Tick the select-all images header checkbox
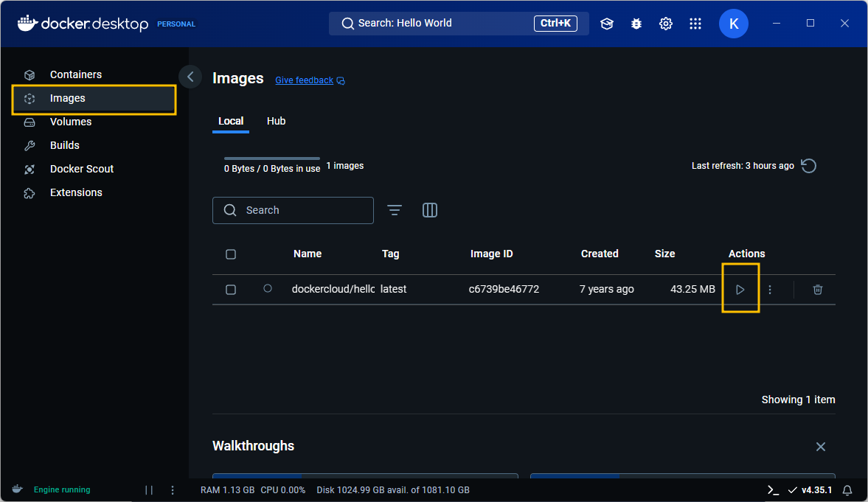The height and width of the screenshot is (502, 868). (x=231, y=254)
